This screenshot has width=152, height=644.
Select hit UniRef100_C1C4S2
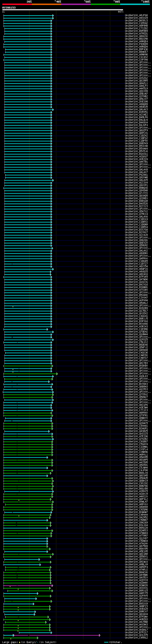click(136, 57)
